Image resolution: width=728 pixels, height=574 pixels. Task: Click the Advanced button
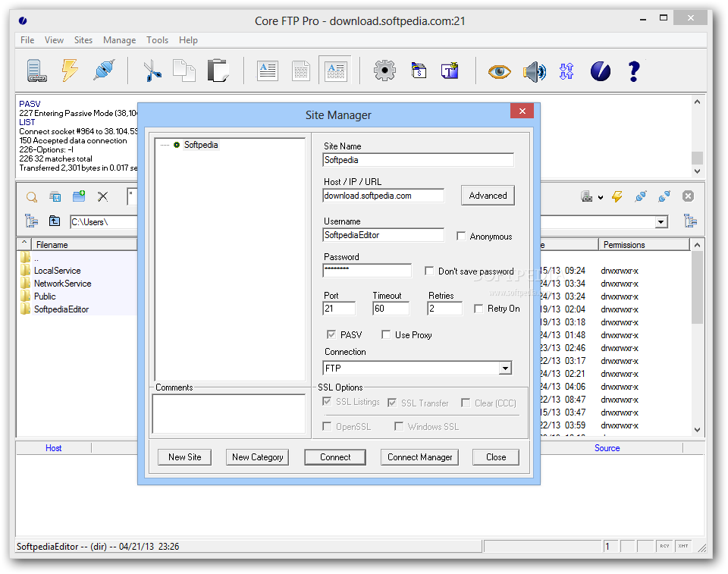tap(488, 196)
